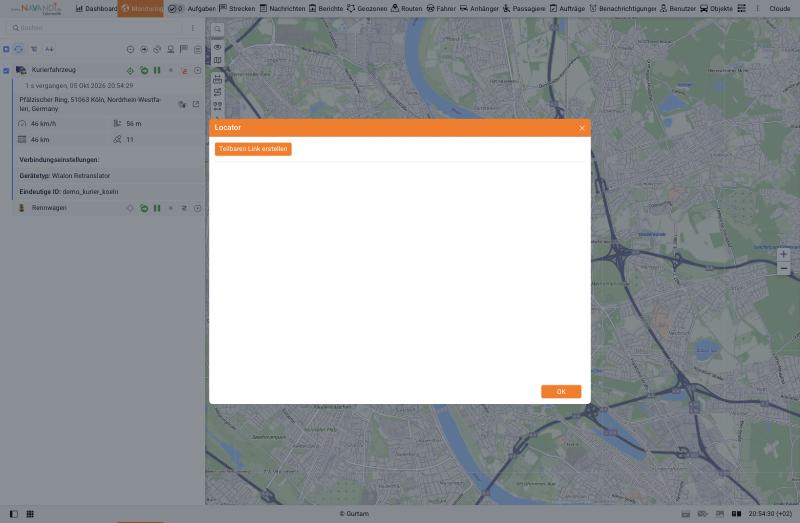Click Rennwagen's green pause icon

coord(157,208)
